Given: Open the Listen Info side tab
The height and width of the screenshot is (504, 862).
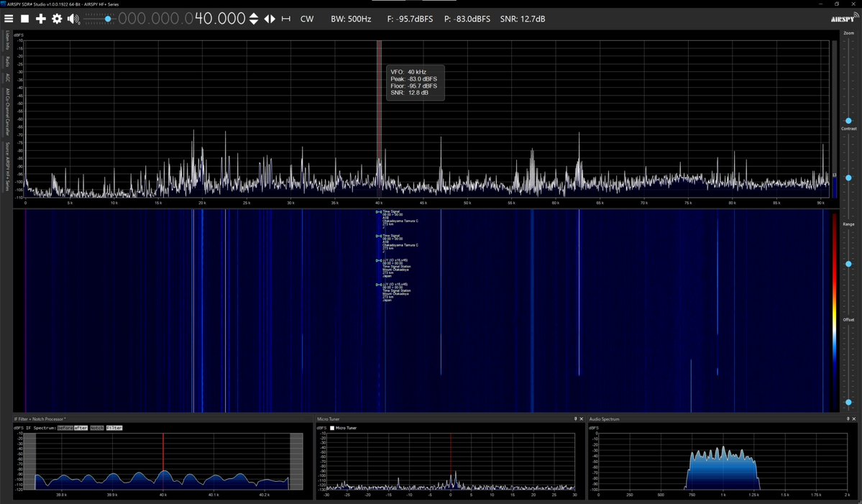Looking at the screenshot, I should click(7, 40).
